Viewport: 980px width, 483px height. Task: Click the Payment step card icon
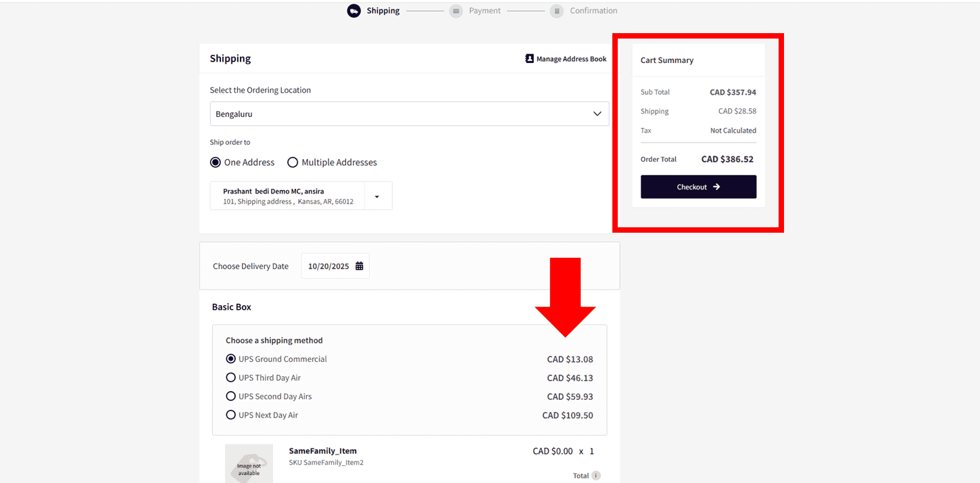click(456, 11)
